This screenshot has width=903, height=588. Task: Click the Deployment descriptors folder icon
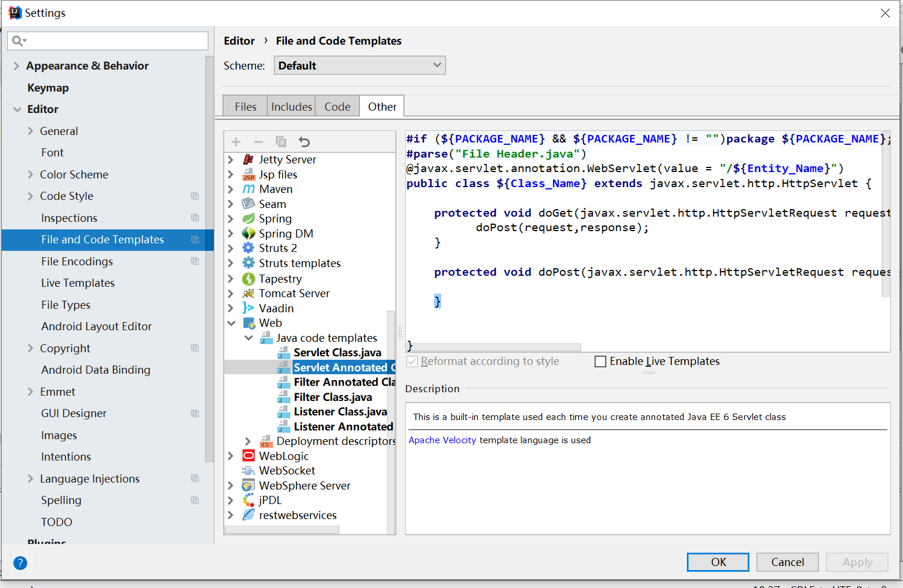pos(266,441)
